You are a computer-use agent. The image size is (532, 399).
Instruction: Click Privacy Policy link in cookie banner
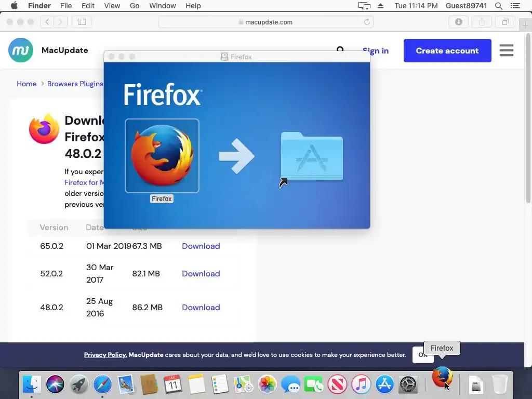point(105,355)
